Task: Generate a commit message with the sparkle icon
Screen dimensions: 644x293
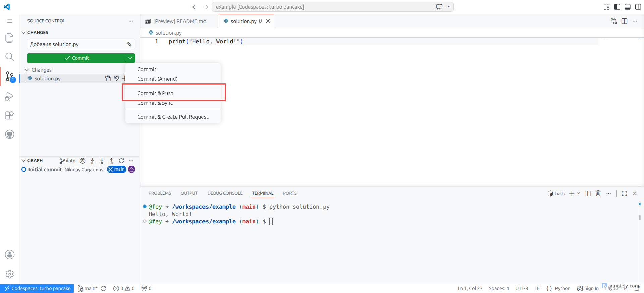Action: pos(129,44)
